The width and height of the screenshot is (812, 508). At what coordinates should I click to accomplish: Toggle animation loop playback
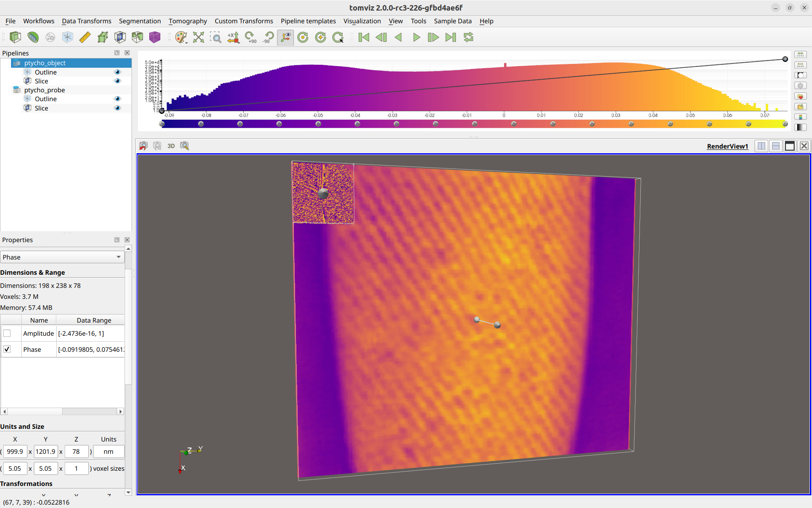tap(469, 37)
